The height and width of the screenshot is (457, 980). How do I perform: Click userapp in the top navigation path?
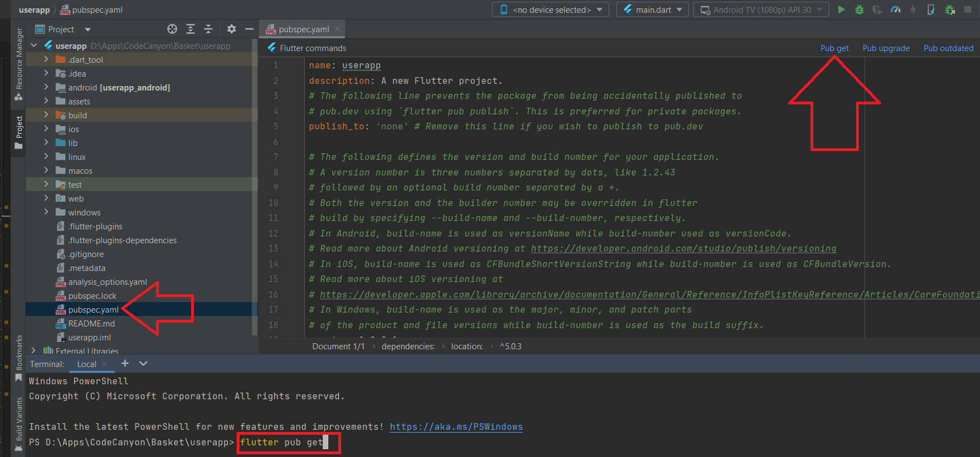click(x=34, y=9)
